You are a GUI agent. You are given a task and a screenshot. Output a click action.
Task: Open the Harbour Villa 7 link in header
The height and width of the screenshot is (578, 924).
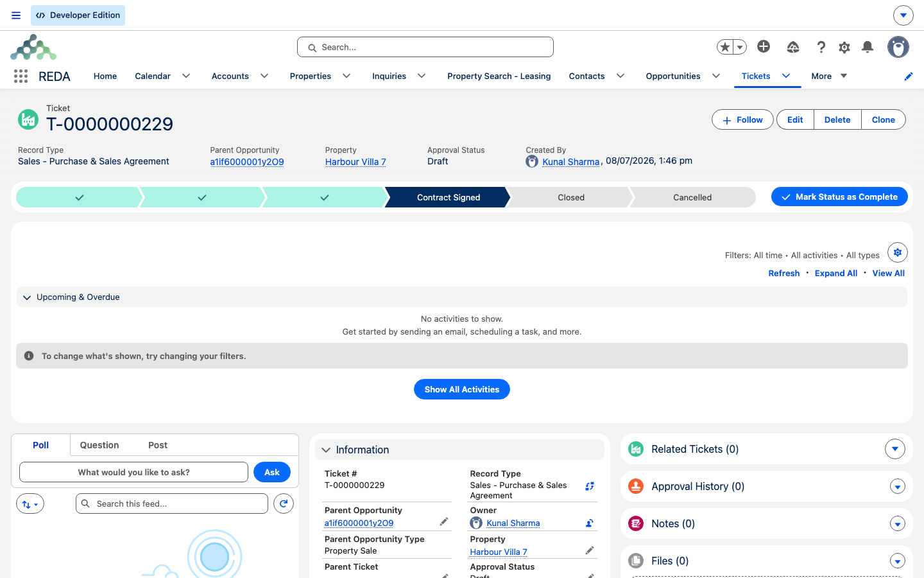tap(355, 162)
